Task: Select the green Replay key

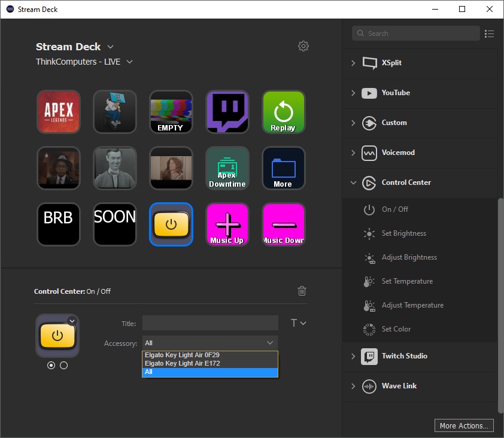Action: pyautogui.click(x=284, y=112)
